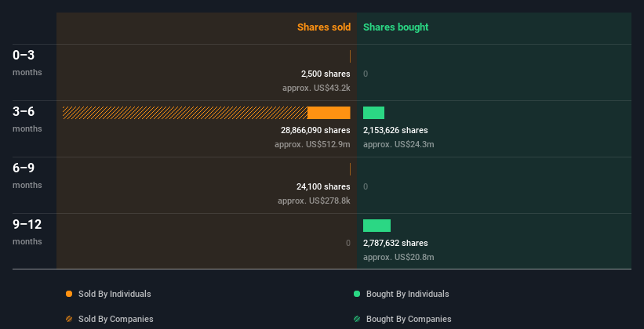Click the striped Sold By Companies legend icon
This screenshot has width=644, height=329.
coord(69,319)
